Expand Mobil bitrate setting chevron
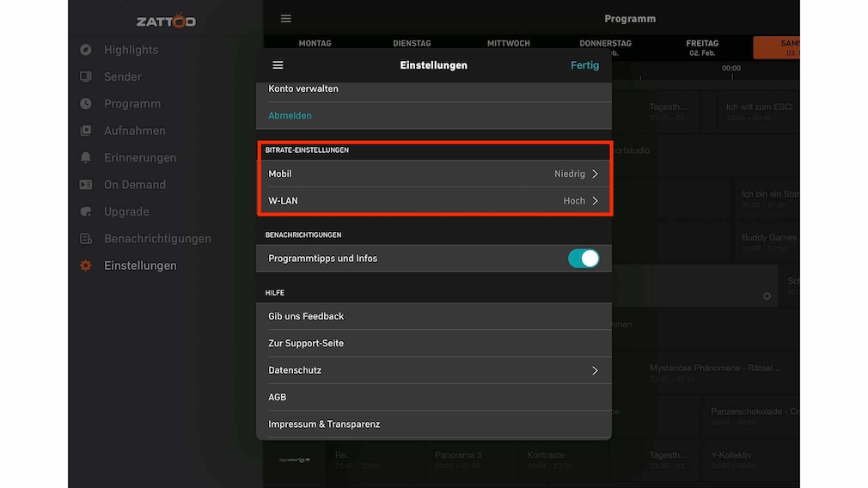 coord(595,174)
